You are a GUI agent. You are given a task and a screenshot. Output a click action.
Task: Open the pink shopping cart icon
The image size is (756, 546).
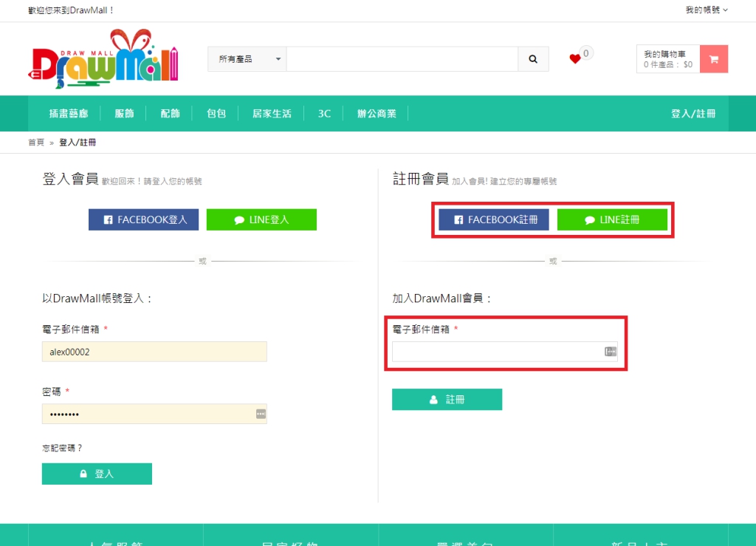[713, 59]
